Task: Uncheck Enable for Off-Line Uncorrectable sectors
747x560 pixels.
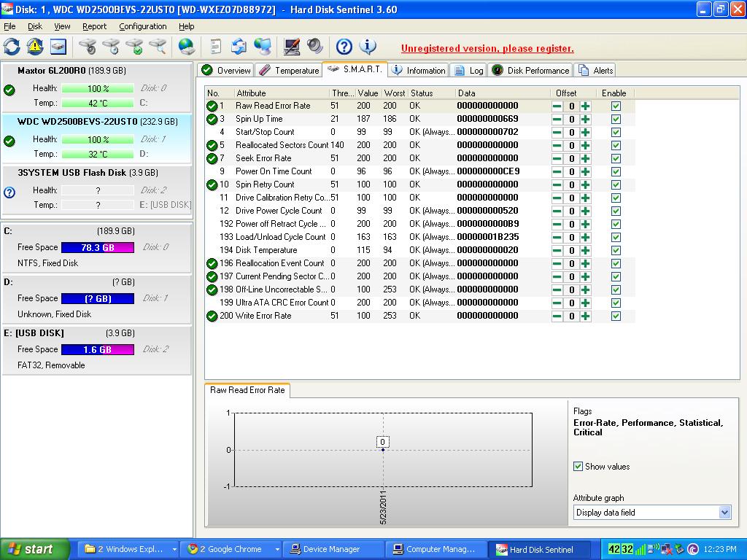Action: pyautogui.click(x=616, y=289)
